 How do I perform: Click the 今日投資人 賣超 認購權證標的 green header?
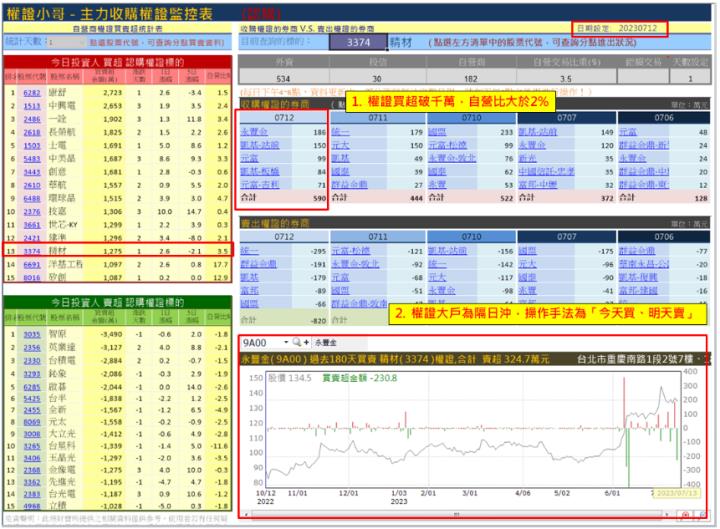coord(118,303)
